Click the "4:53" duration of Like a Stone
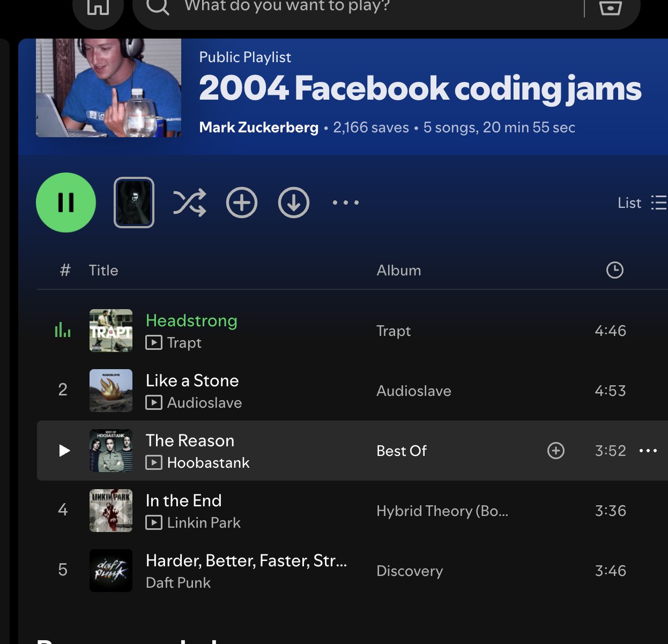 click(x=611, y=391)
